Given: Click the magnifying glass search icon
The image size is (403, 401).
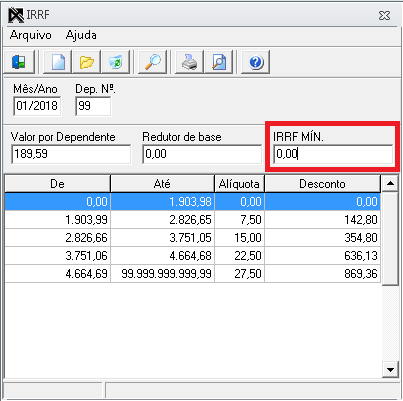Looking at the screenshot, I should (x=152, y=62).
